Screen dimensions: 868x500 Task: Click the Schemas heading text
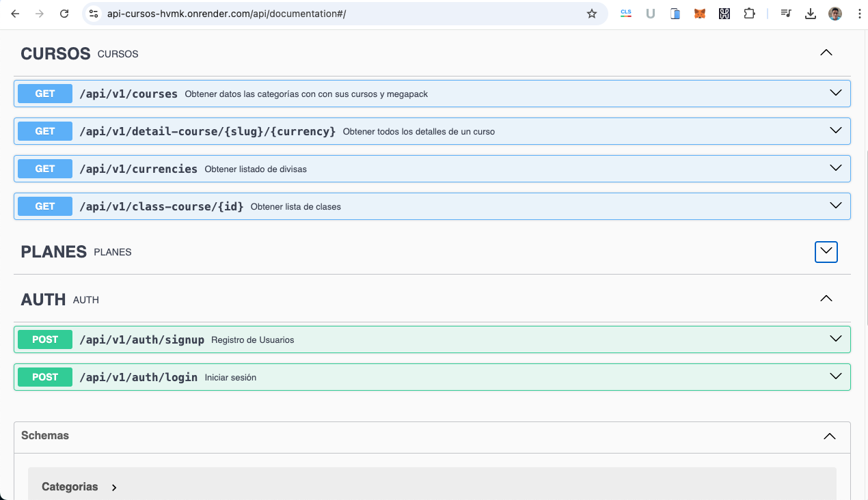(x=45, y=435)
